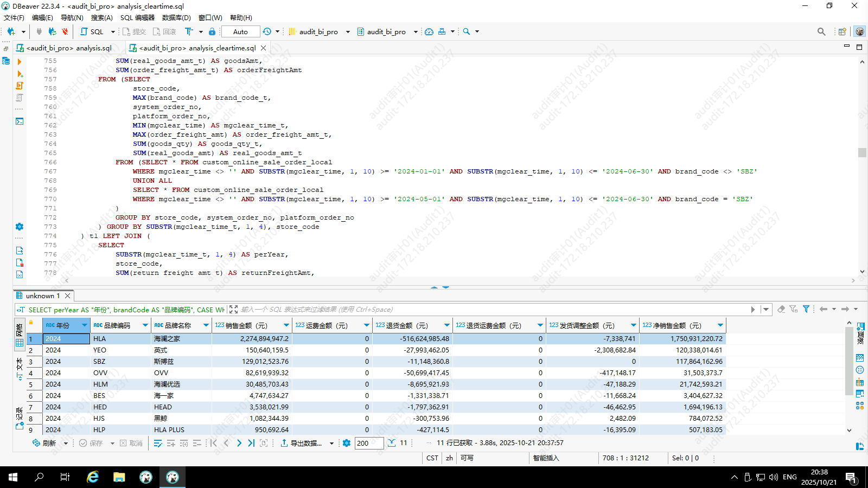Click the new database connection plug icon

(11, 31)
